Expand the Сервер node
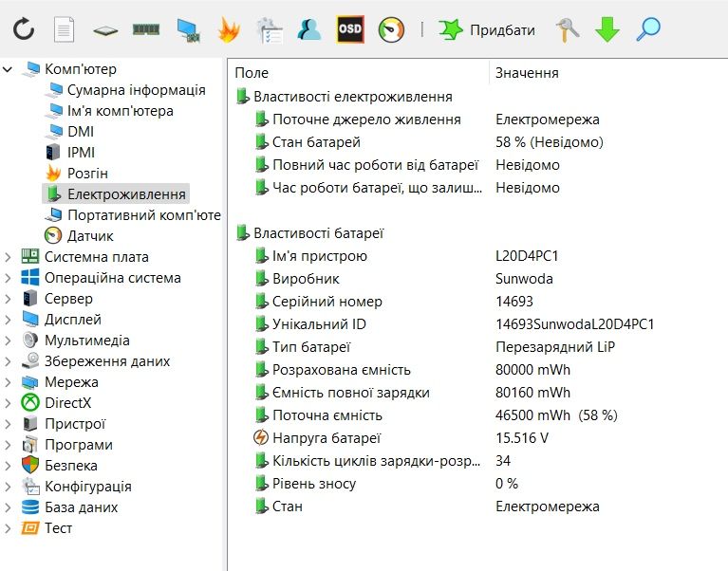 click(x=8, y=299)
